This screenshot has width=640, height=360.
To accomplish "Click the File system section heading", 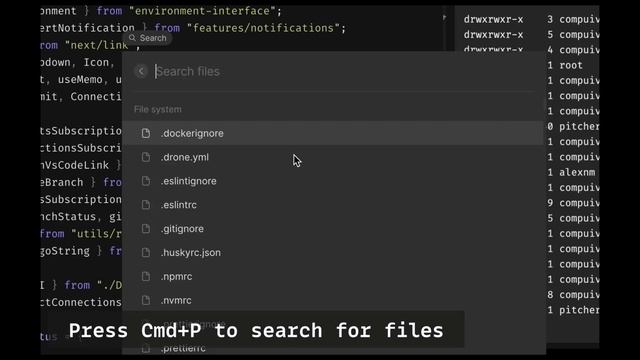I will pyautogui.click(x=158, y=109).
